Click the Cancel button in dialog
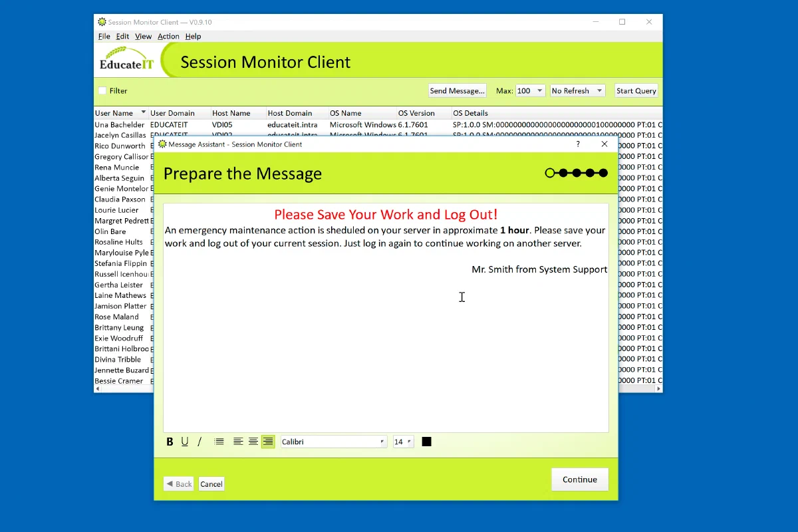 tap(211, 484)
